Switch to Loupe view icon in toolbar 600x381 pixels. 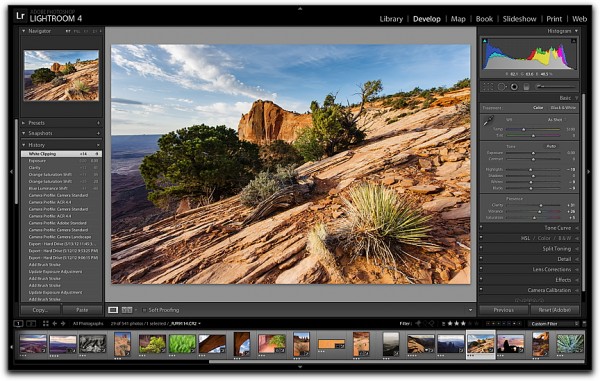coord(113,310)
